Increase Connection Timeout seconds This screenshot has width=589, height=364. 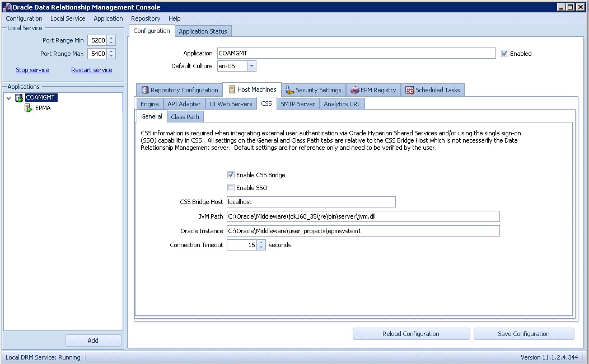[x=261, y=243]
